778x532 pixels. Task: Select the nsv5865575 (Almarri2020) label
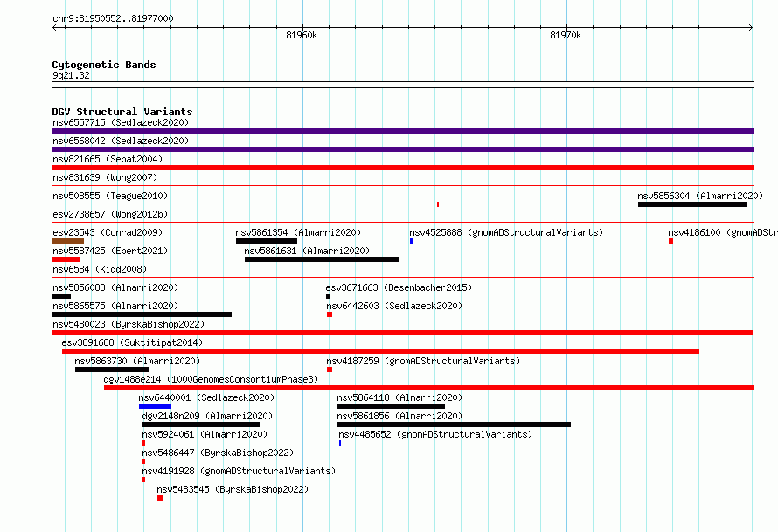(x=115, y=306)
